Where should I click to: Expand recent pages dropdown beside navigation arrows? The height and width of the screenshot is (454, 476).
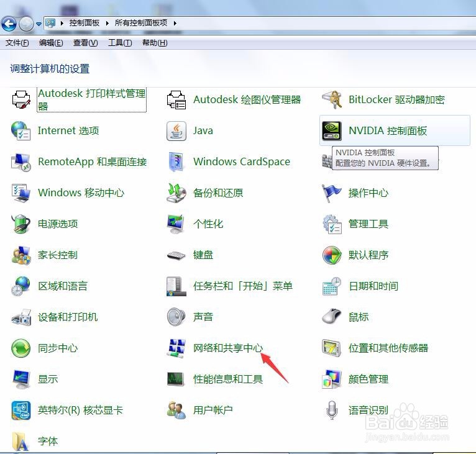(39, 24)
